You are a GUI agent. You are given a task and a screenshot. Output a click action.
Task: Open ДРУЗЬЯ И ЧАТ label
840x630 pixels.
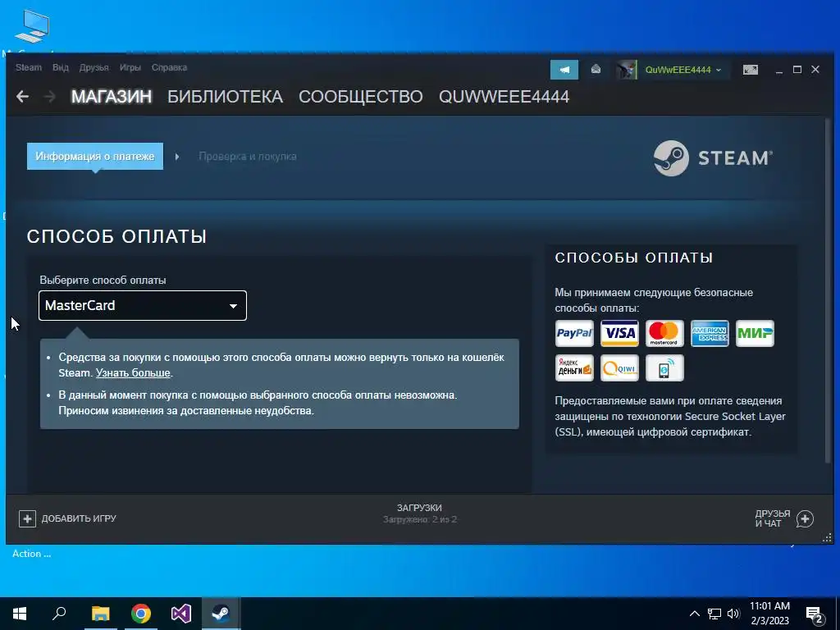click(773, 518)
